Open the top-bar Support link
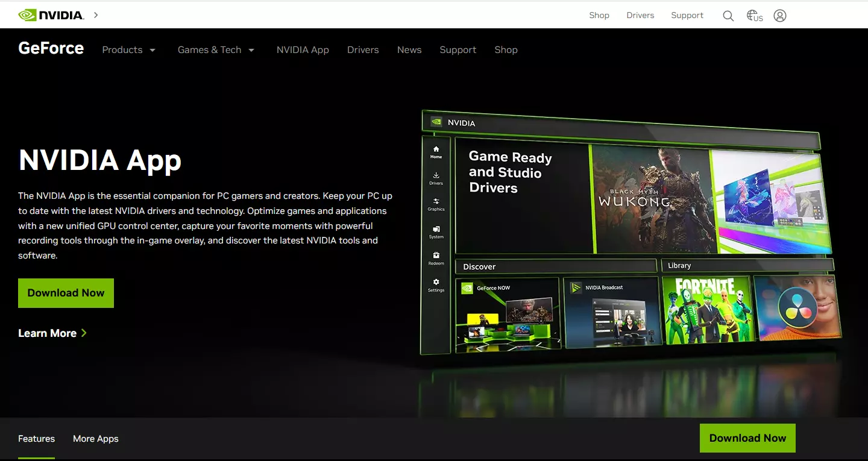868x461 pixels. (x=687, y=15)
